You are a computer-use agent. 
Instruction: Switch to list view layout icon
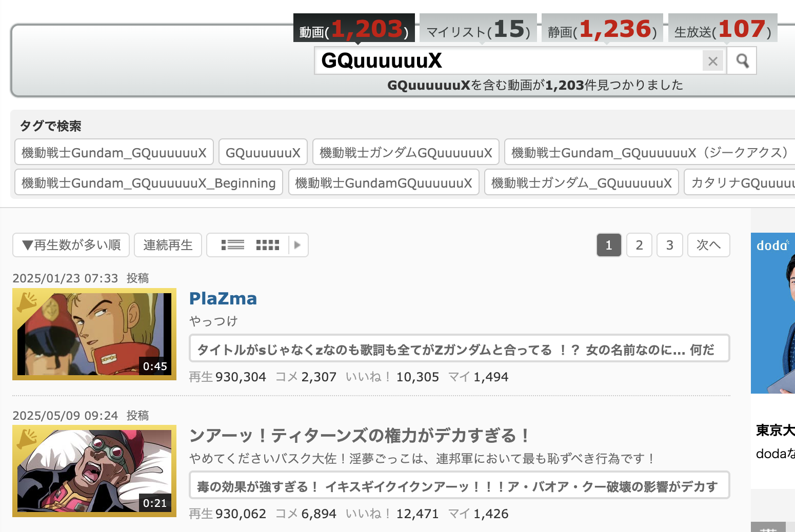pos(233,245)
